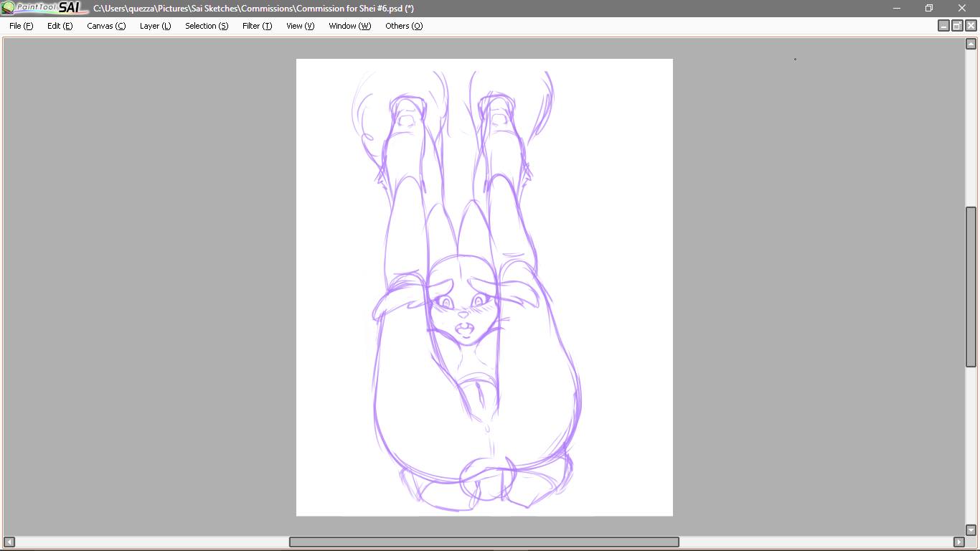The height and width of the screenshot is (551, 980).
Task: Open the Window menu
Action: pos(349,26)
